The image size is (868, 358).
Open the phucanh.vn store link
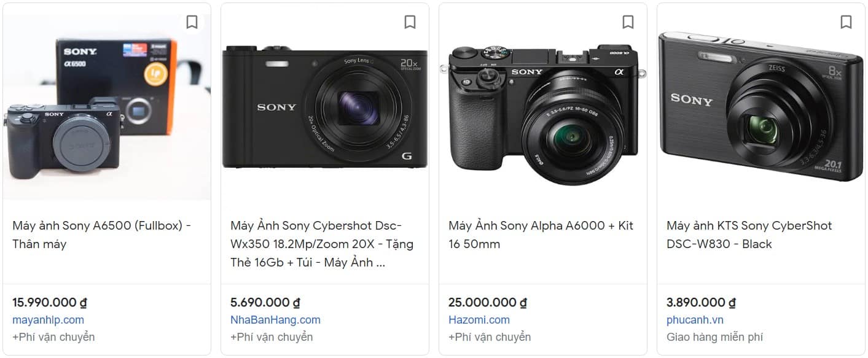point(695,320)
